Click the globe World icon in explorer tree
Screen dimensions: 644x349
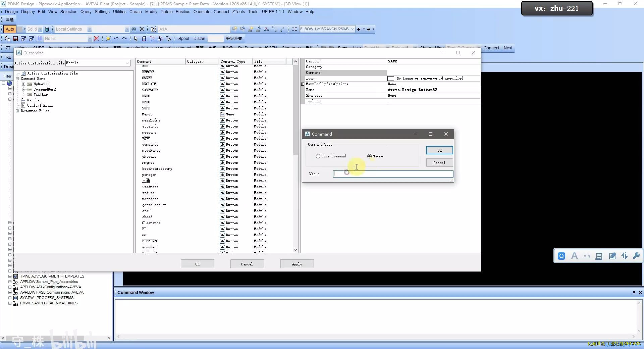9,83
